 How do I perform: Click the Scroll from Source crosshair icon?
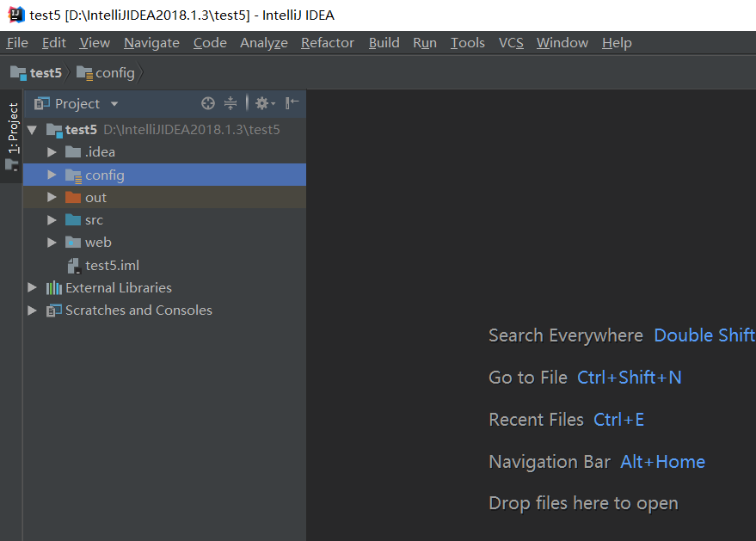point(208,103)
